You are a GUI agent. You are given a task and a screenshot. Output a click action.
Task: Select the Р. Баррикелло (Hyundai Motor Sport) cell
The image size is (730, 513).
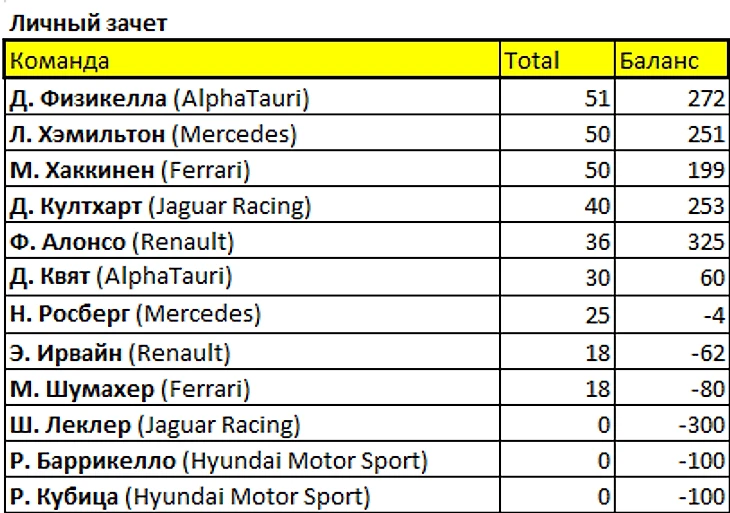tap(252, 459)
